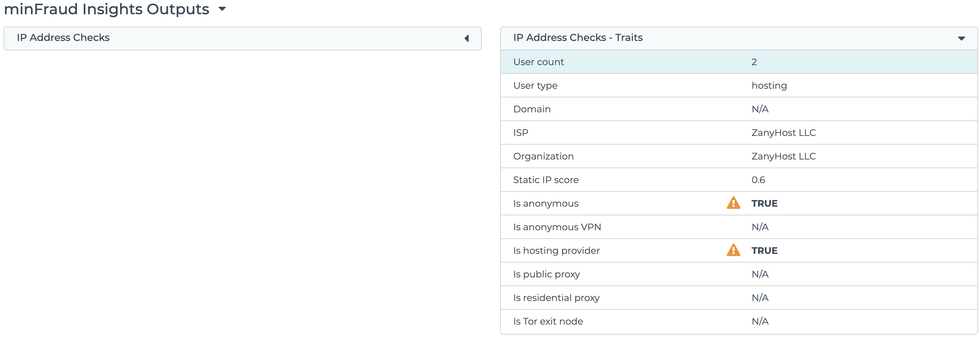Click warning icon beside Is hosting provider
The width and height of the screenshot is (980, 337).
tap(733, 250)
